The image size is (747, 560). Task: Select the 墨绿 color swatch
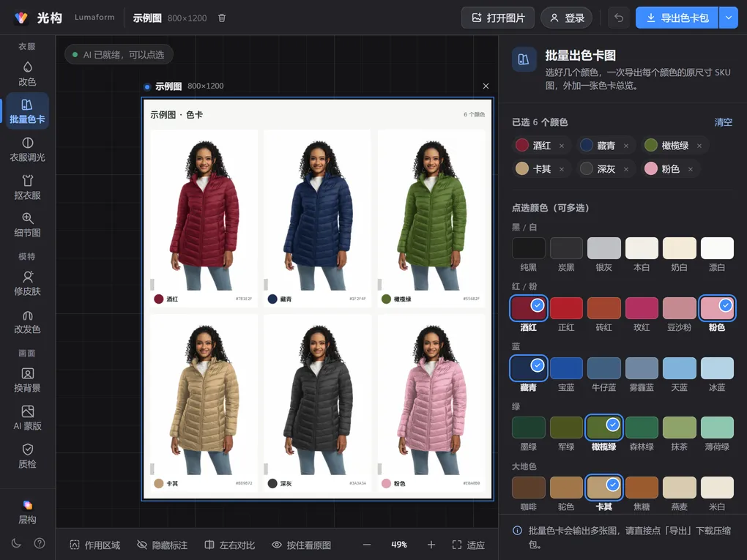tap(528, 428)
